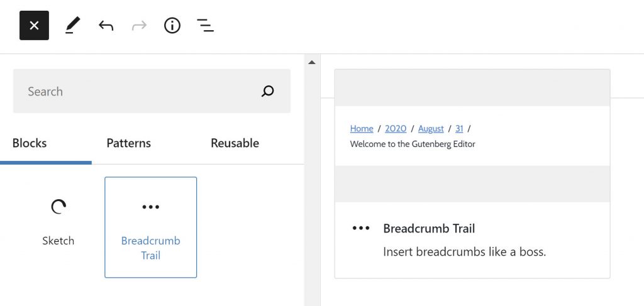Select the Breadcrumb Trail block tile
Image resolution: width=644 pixels, height=306 pixels.
[x=151, y=227]
